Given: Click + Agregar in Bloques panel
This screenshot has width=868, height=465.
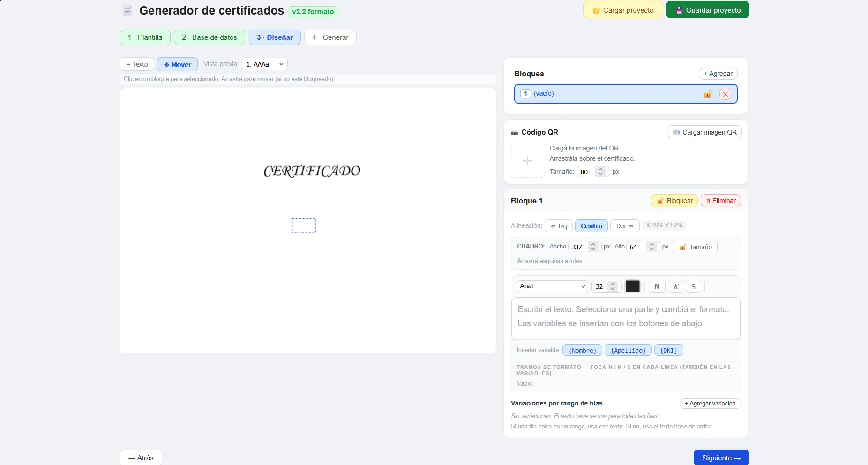Looking at the screenshot, I should tap(718, 74).
